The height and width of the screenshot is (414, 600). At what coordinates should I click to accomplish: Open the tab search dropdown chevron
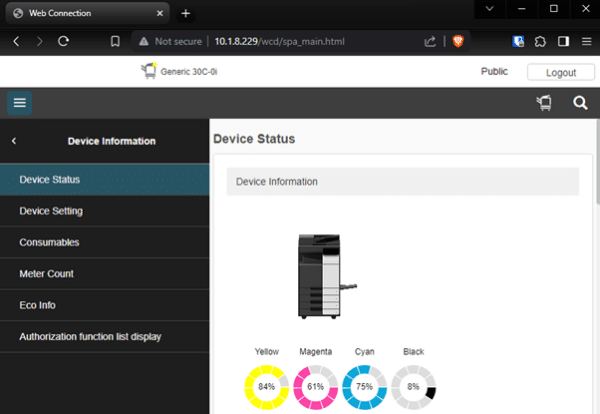tap(489, 9)
